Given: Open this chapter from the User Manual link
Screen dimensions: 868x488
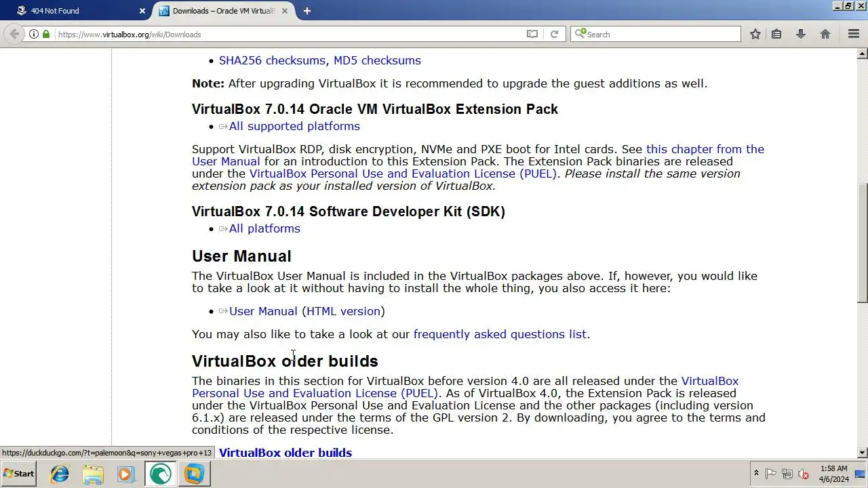Looking at the screenshot, I should click(478, 155).
